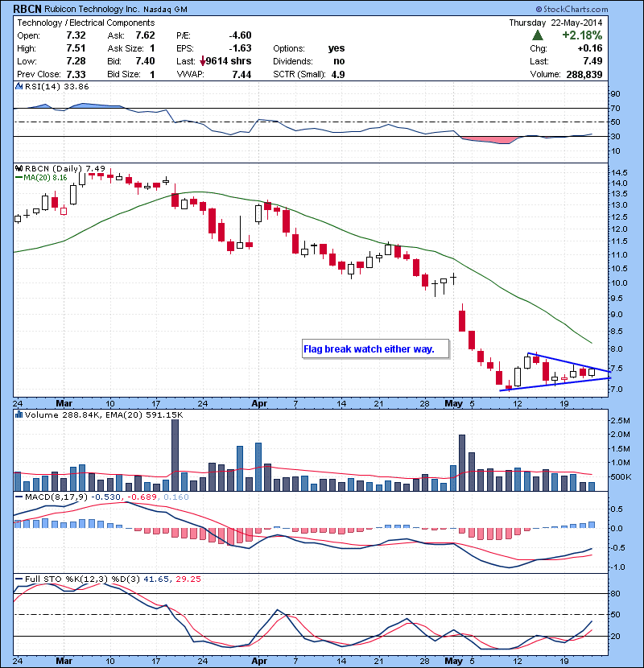Viewport: 644px width, 668px height.
Task: Click the Ask price 7.62
Action: click(x=145, y=35)
